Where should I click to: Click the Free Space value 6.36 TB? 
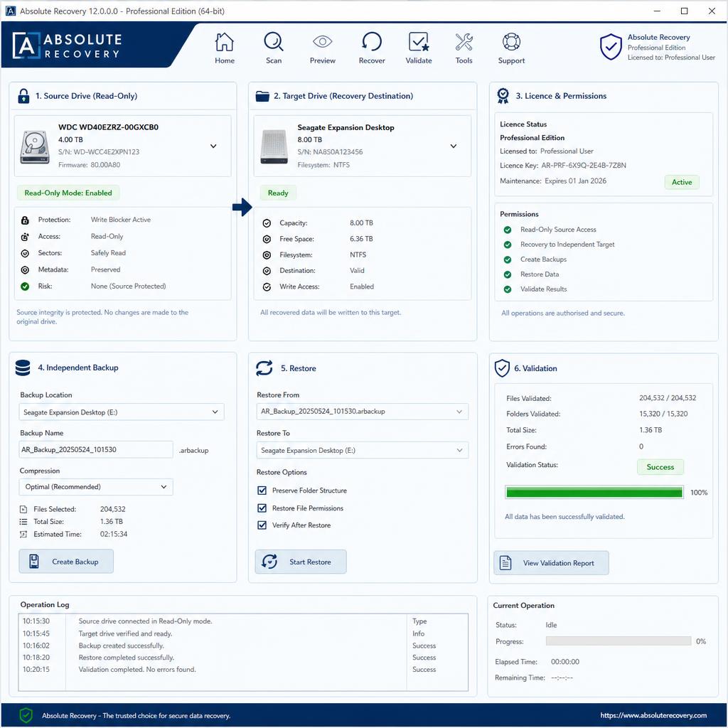tap(361, 239)
